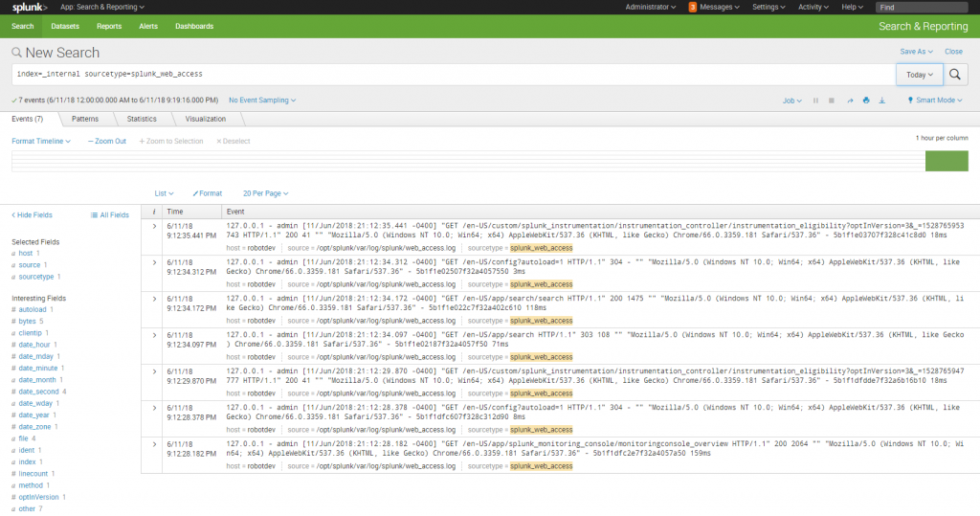Open App: Search & Reporting dropdown
This screenshot has width=980, height=516.
point(101,7)
